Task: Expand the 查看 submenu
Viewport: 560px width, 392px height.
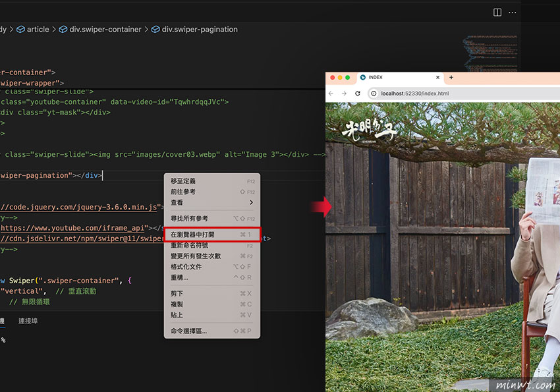Action: pyautogui.click(x=212, y=202)
